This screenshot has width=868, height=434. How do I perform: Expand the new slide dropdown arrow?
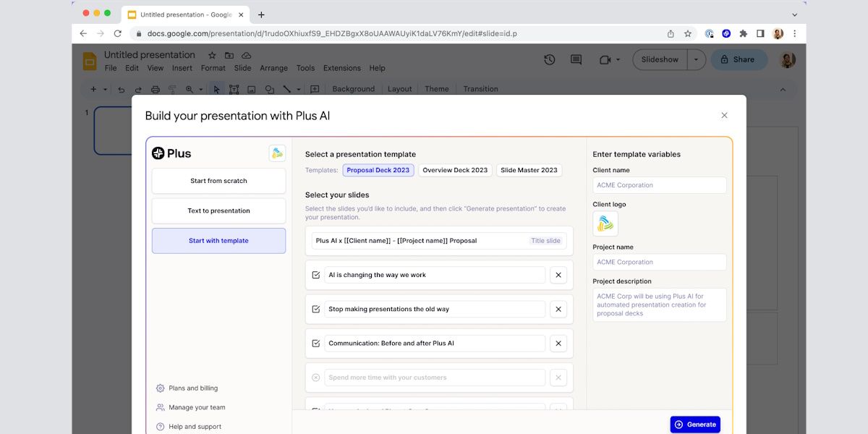(105, 89)
